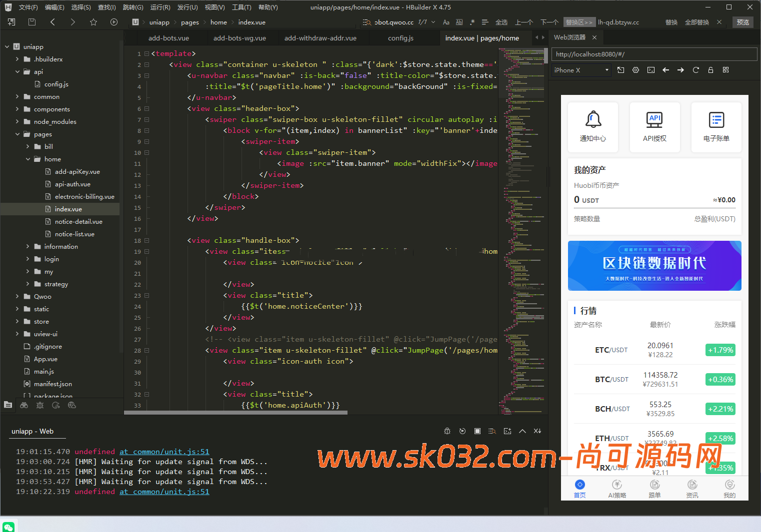Viewport: 761px width, 532px height.
Task: Click the common/unit.js:51 link in console
Action: pyautogui.click(x=164, y=452)
